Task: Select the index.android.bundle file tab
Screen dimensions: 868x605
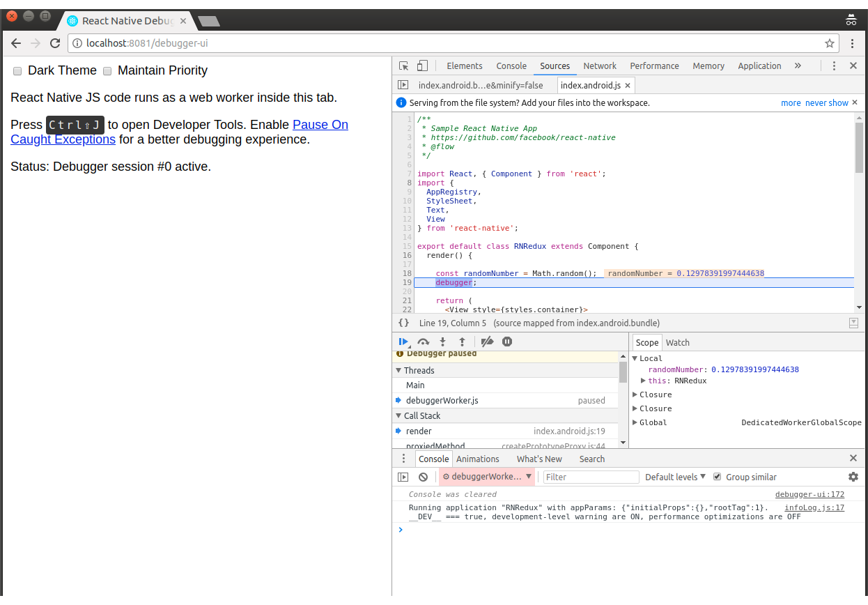Action: 480,85
